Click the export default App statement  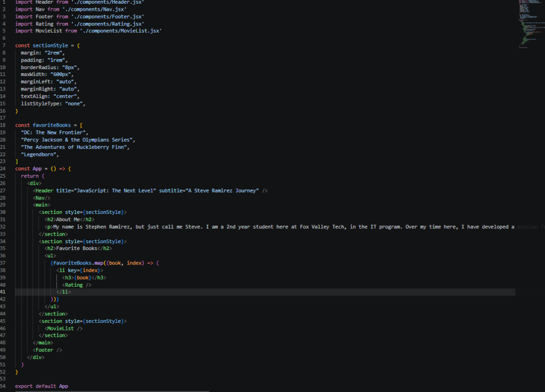tap(42, 386)
